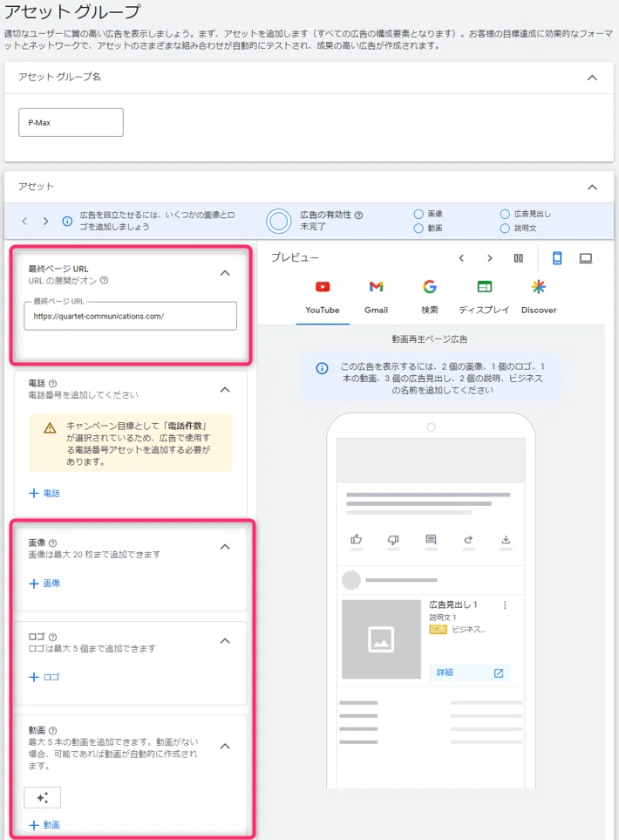Select the 広告見出し status radio circle
Viewport: 619px width, 840px height.
pyautogui.click(x=505, y=214)
